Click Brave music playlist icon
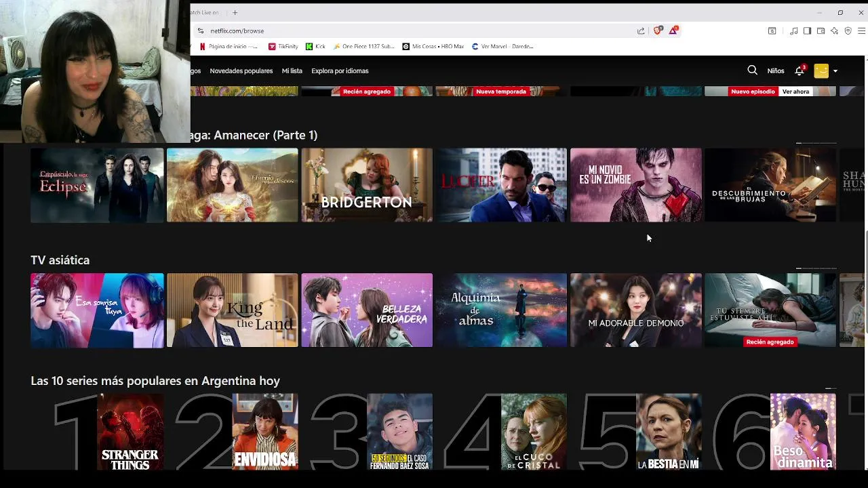868x488 pixels. 793,30
